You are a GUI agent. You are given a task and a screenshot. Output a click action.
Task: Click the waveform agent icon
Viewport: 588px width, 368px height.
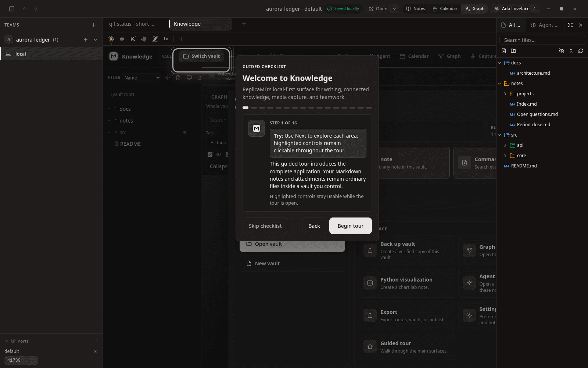point(144,39)
